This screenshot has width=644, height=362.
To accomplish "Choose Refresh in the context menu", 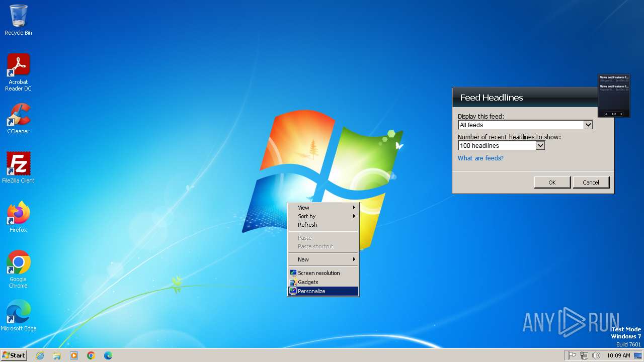I will tap(323, 225).
